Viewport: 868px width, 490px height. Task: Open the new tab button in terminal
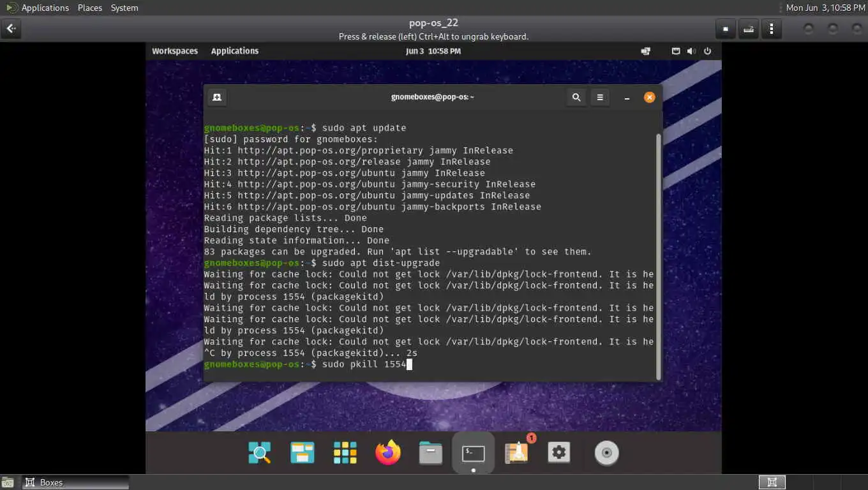[x=217, y=97]
